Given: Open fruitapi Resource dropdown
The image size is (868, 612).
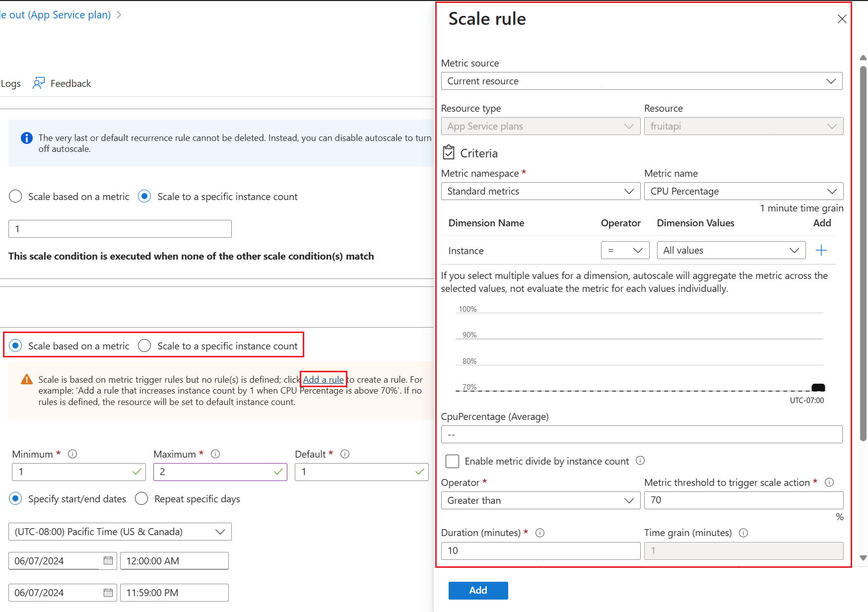Looking at the screenshot, I should click(x=743, y=126).
